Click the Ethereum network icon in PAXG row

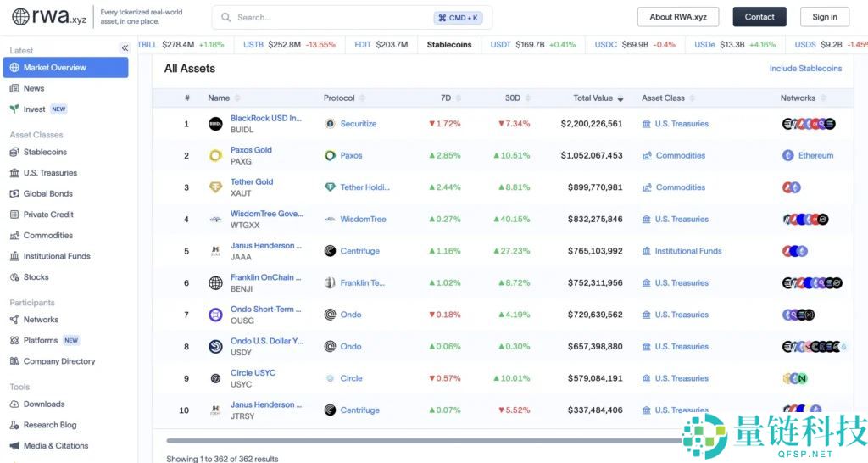pyautogui.click(x=788, y=156)
